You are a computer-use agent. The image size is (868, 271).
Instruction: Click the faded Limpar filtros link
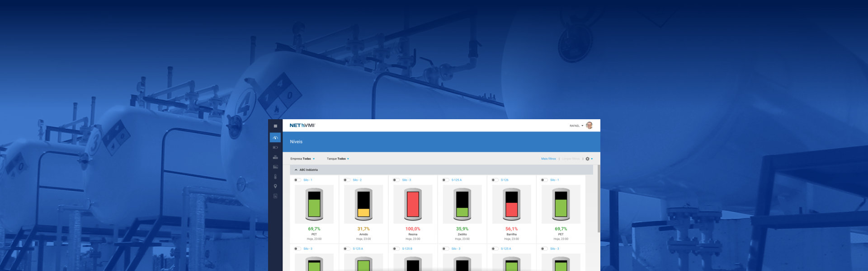click(x=571, y=159)
